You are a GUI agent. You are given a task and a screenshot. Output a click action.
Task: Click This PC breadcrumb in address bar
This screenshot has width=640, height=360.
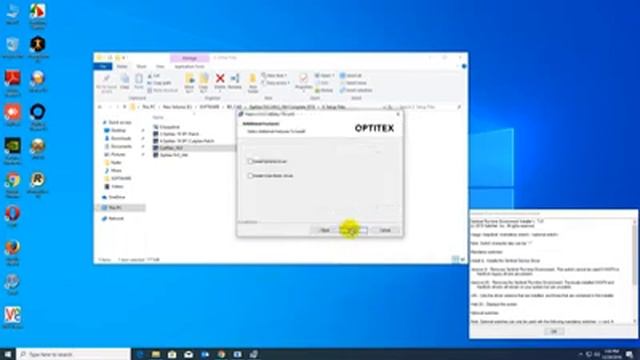click(149, 107)
